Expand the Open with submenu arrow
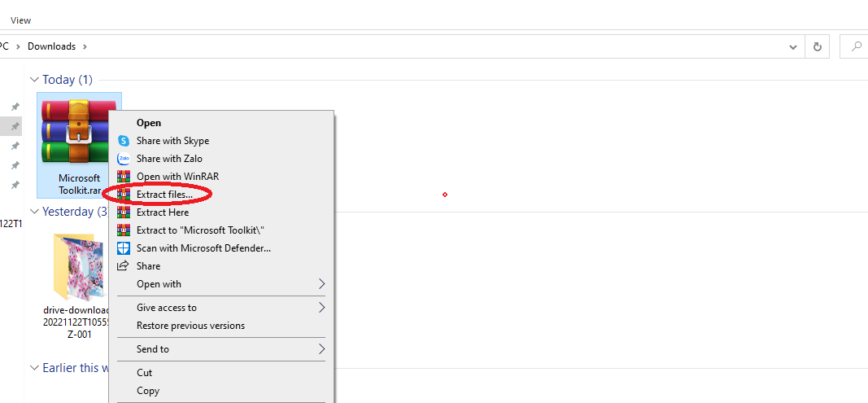The image size is (868, 403). tap(321, 284)
